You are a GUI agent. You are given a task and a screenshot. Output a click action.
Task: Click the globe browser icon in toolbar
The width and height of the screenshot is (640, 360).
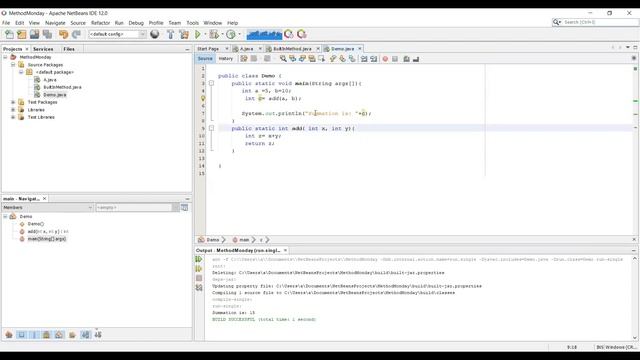coord(155,34)
